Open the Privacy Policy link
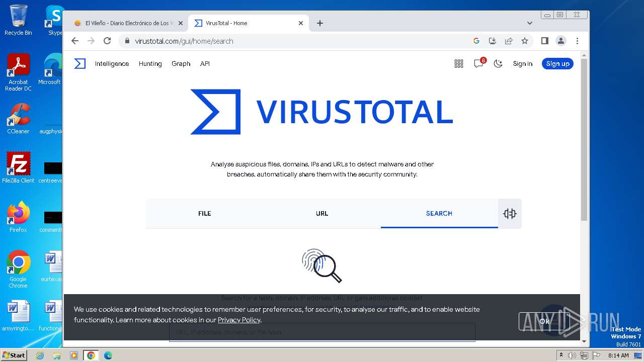644x362 pixels. 239,320
